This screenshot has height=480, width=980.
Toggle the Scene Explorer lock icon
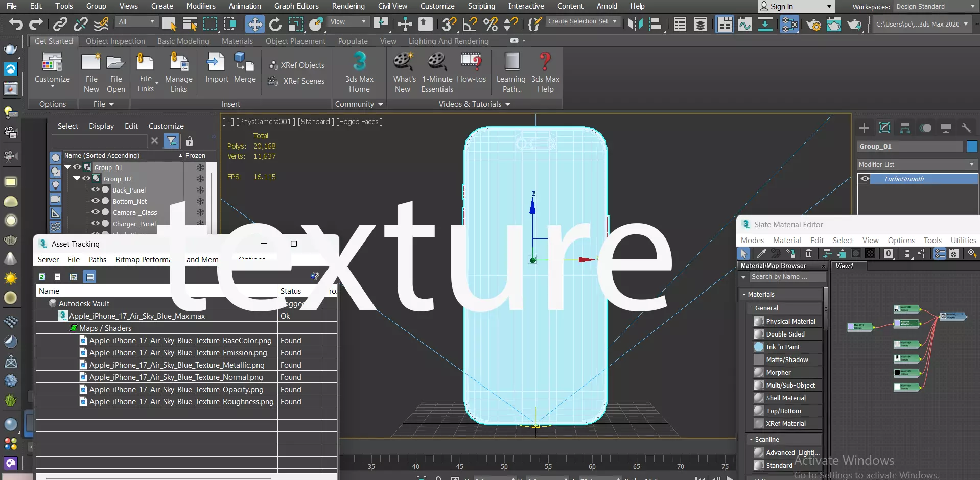[x=190, y=141]
